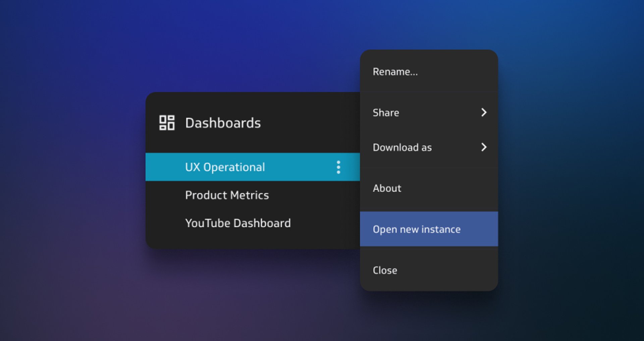
Task: Choose Close from the context menu
Action: click(x=385, y=270)
